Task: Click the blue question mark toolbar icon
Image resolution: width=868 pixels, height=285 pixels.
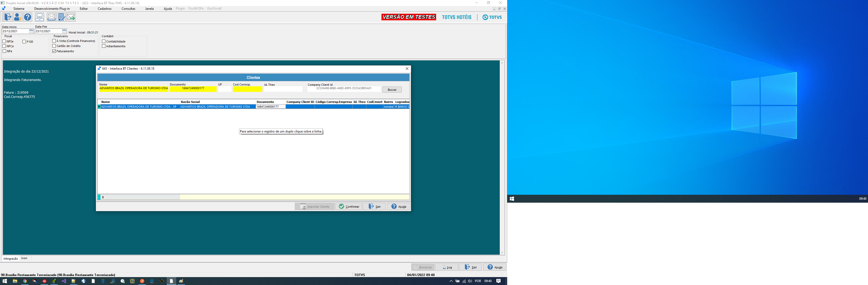Action: (28, 17)
